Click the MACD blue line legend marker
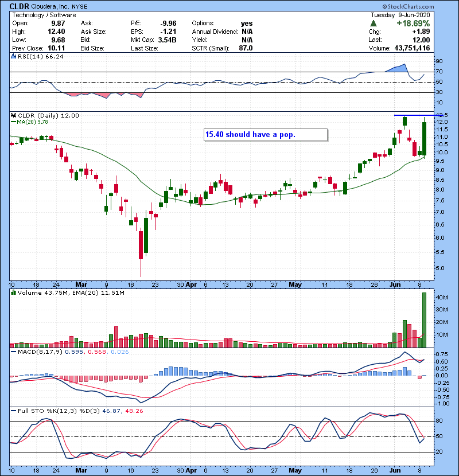 [13, 352]
